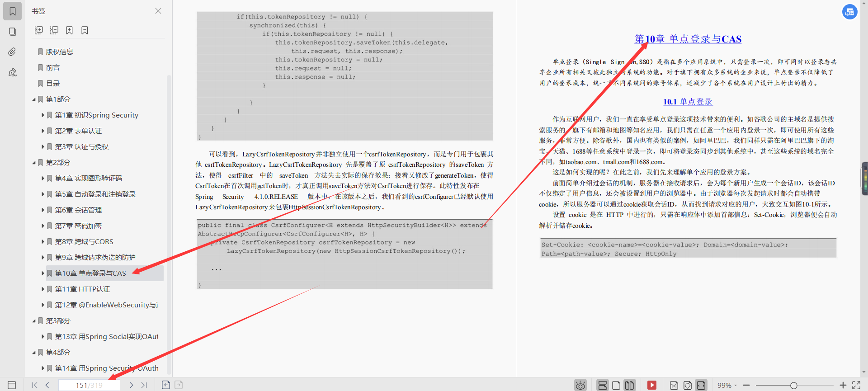This screenshot has height=391, width=868.
Task: Go to the previous page
Action: tap(47, 385)
